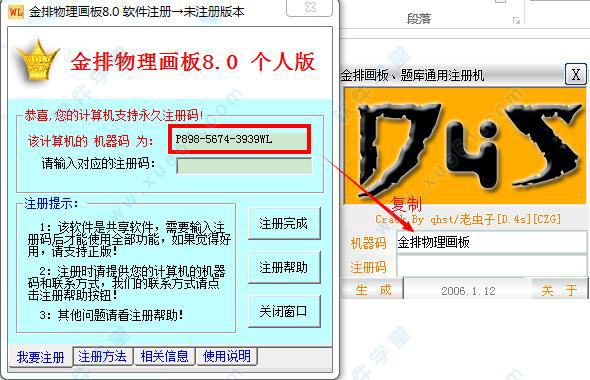Open the 注册方法 tab
Image resolution: width=590 pixels, height=380 pixels.
tap(103, 356)
